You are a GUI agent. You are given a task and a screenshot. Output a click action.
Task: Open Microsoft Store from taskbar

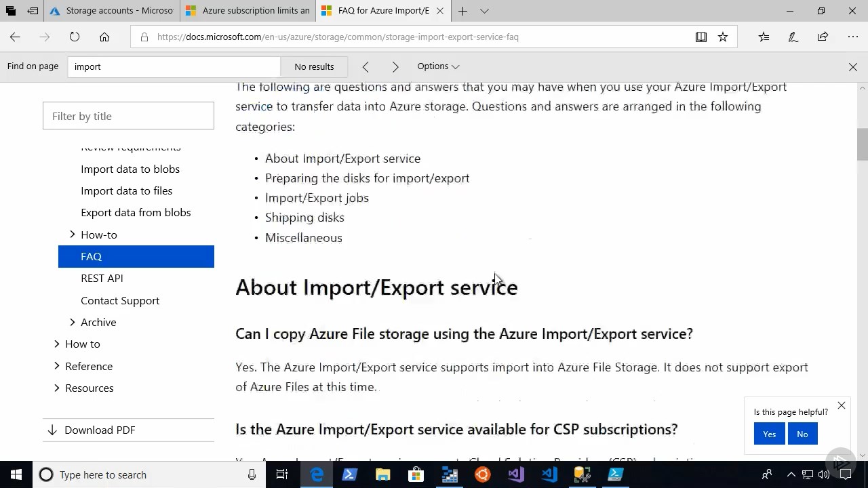point(416,474)
